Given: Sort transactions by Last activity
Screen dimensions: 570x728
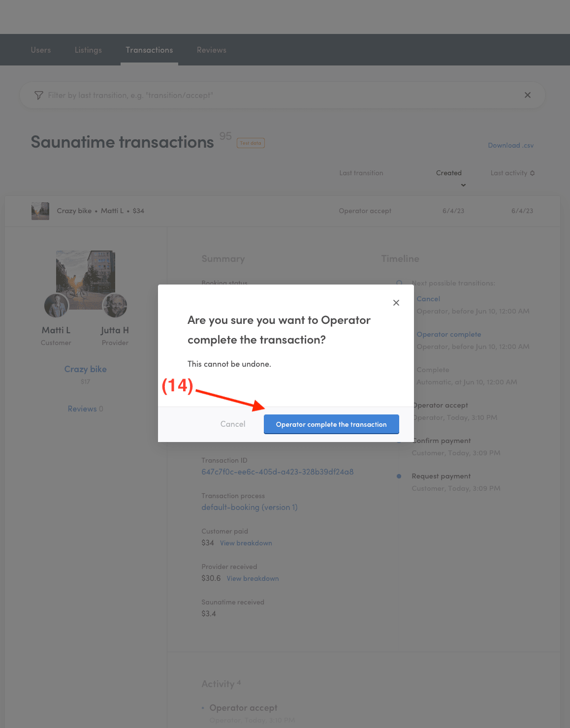Looking at the screenshot, I should (x=512, y=173).
